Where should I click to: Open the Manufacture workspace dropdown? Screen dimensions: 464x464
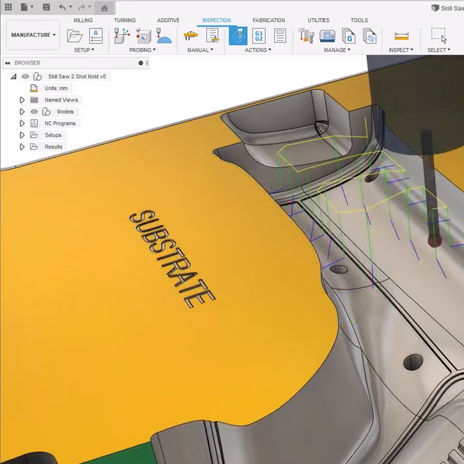point(33,35)
